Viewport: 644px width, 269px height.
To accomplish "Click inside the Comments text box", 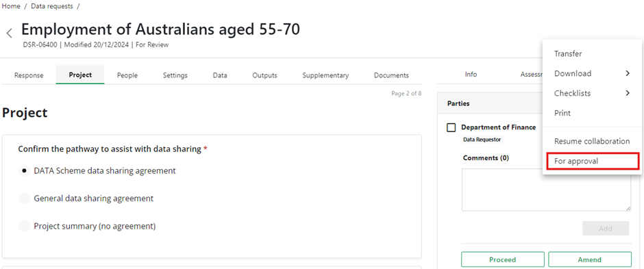I will [546, 190].
